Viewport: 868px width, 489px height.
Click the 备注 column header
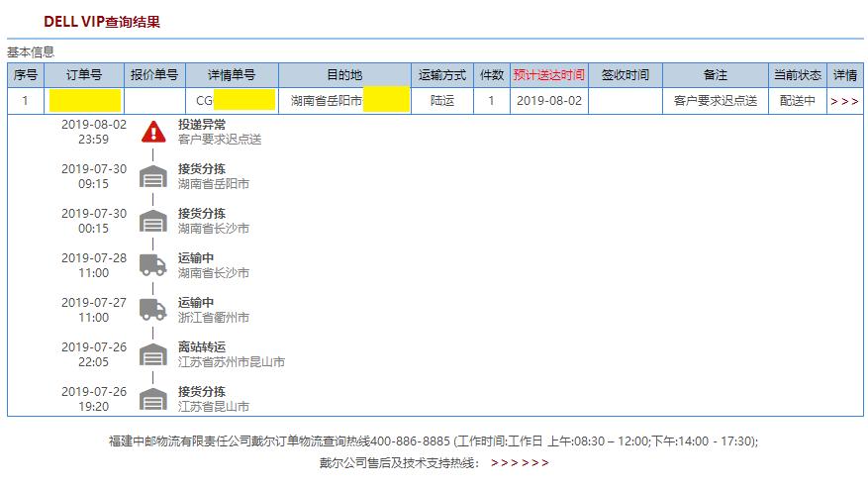tap(716, 75)
